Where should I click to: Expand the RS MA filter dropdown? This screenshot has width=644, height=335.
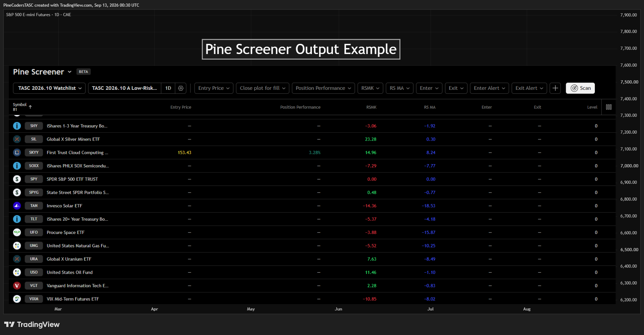(x=399, y=88)
